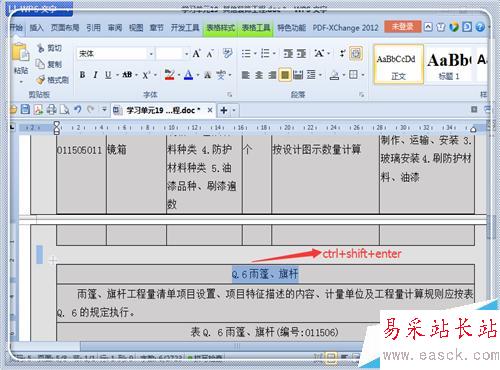This screenshot has width=500, height=370.
Task: Open the 表格工具 ribbon tab
Action: coord(256,28)
